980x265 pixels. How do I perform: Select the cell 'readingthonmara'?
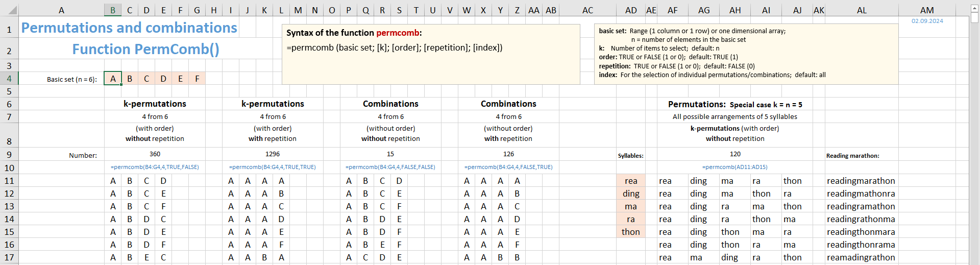click(x=861, y=232)
